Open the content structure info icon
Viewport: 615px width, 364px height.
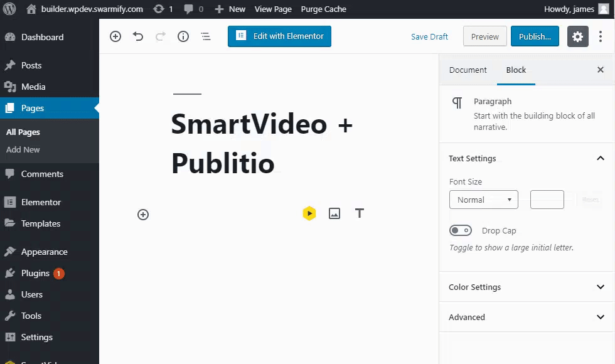point(183,36)
